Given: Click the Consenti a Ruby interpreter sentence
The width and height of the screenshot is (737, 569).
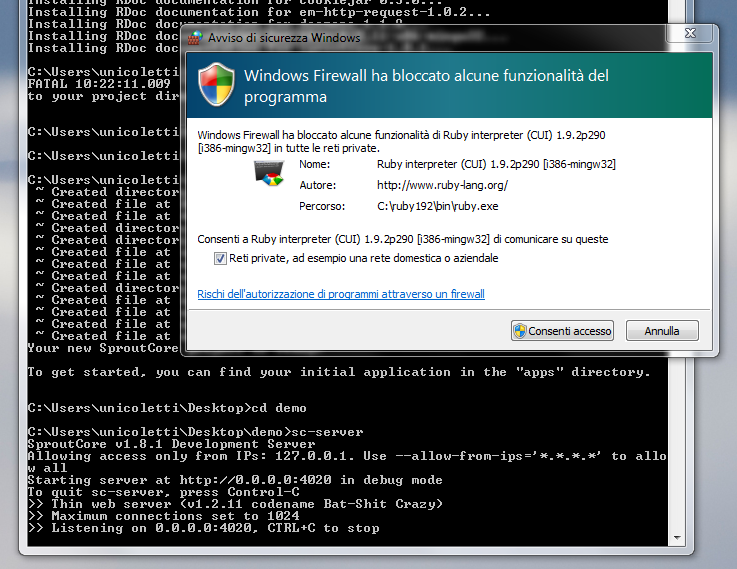Looking at the screenshot, I should point(403,239).
